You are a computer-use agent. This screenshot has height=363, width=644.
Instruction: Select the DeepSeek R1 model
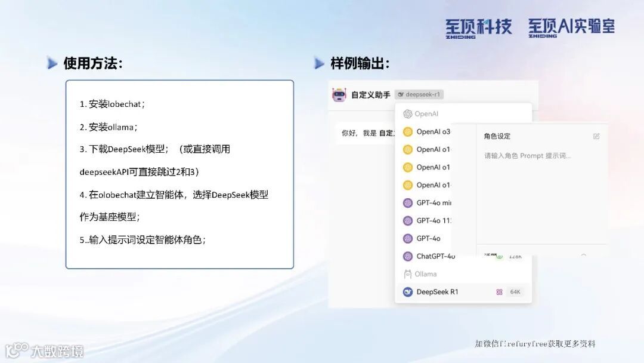[463, 292]
